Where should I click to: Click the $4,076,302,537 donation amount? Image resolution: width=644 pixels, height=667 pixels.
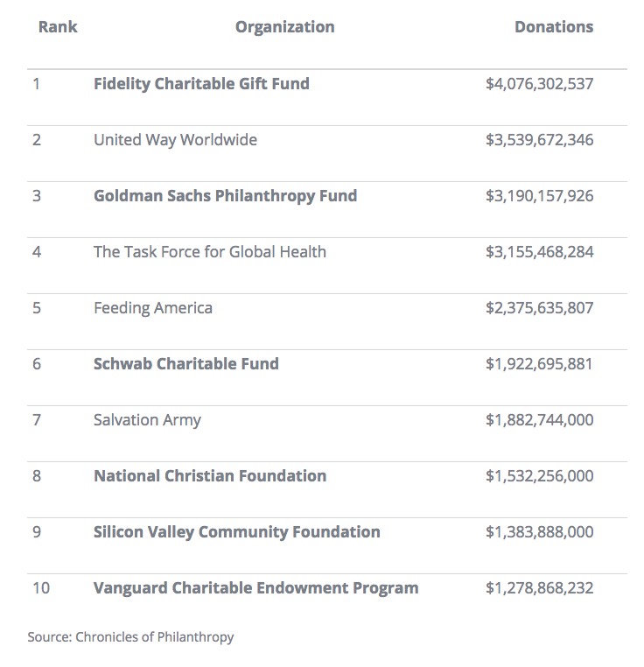pyautogui.click(x=539, y=84)
